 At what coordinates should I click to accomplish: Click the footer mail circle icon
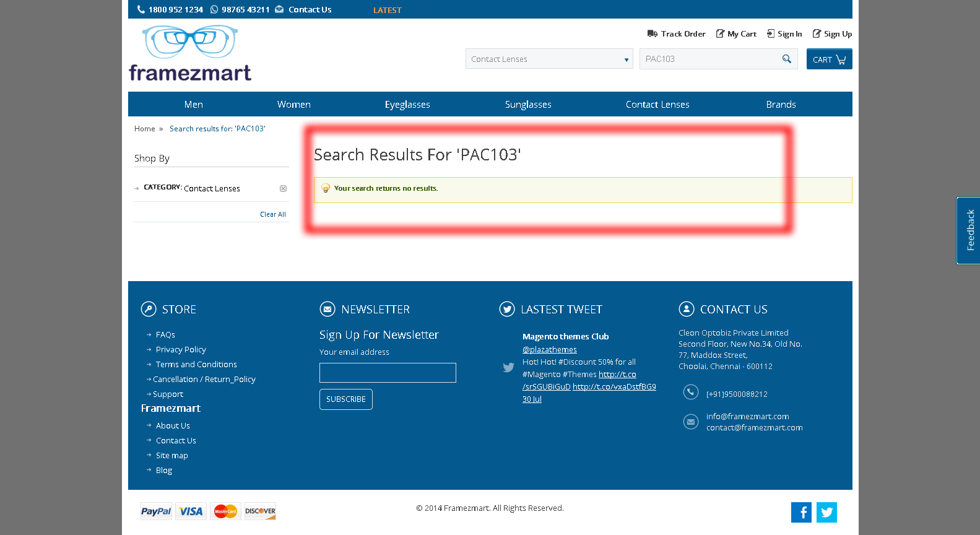(691, 422)
